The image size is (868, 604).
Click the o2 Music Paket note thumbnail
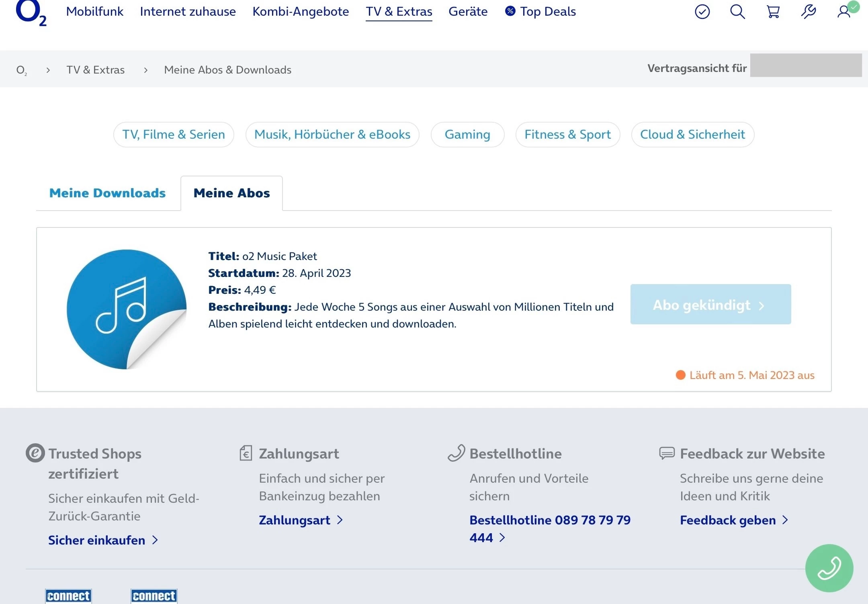tap(127, 309)
